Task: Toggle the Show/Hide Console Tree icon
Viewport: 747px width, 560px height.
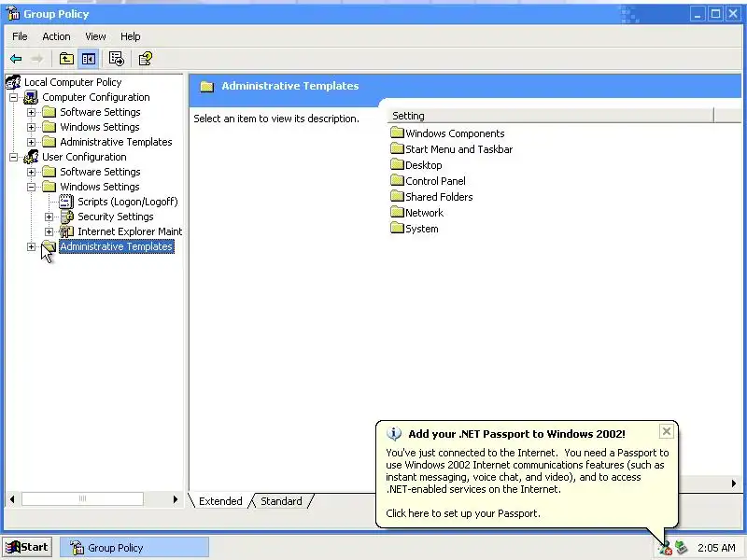Action: [89, 59]
